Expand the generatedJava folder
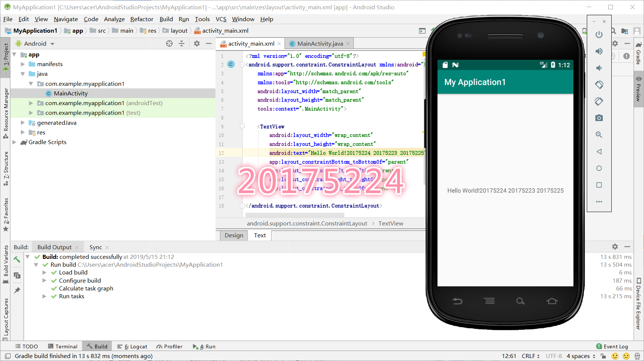Image resolution: width=644 pixels, height=361 pixels. click(x=23, y=123)
